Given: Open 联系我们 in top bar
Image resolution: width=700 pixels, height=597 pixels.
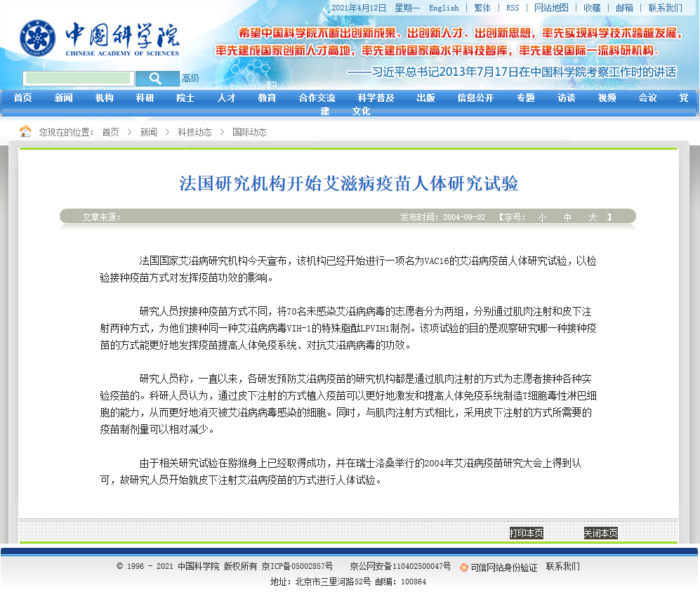Looking at the screenshot, I should click(x=665, y=8).
